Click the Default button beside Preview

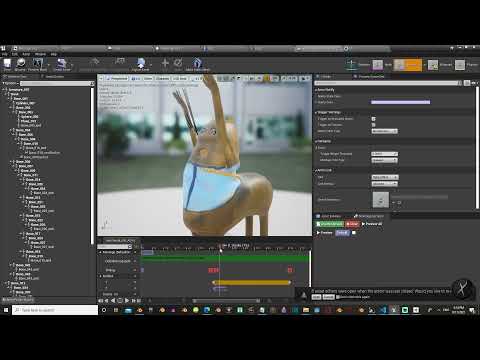(x=342, y=233)
